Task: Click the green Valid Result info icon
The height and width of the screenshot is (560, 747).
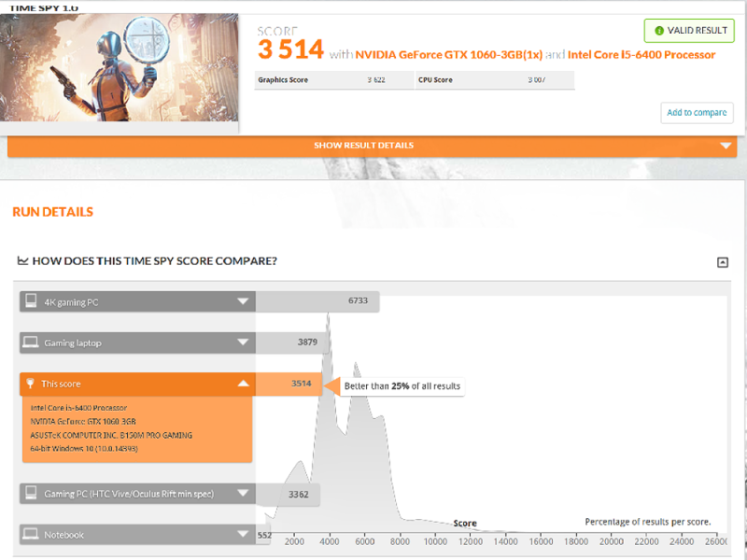Action: pyautogui.click(x=659, y=31)
